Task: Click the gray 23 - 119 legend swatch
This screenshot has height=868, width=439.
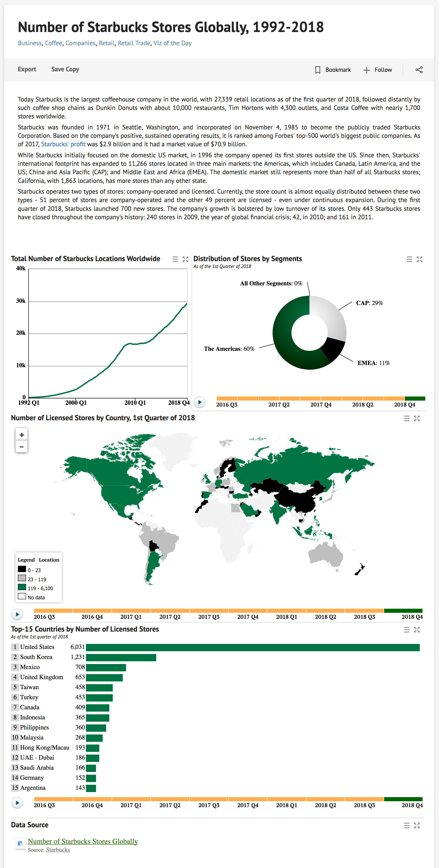Action: (x=22, y=578)
